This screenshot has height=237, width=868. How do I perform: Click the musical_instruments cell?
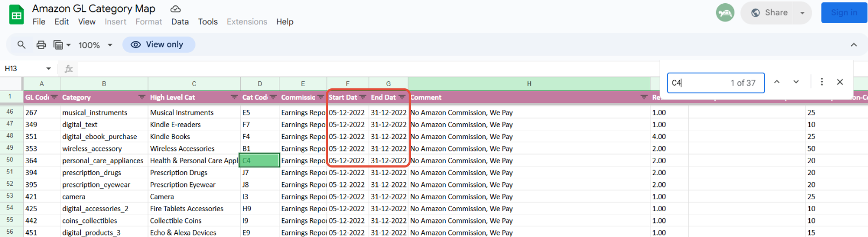[x=104, y=113]
